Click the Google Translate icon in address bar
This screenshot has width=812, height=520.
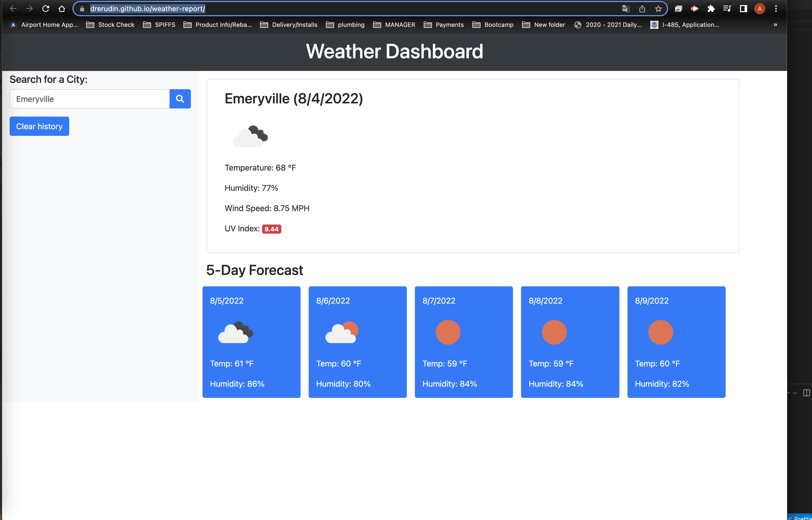626,9
